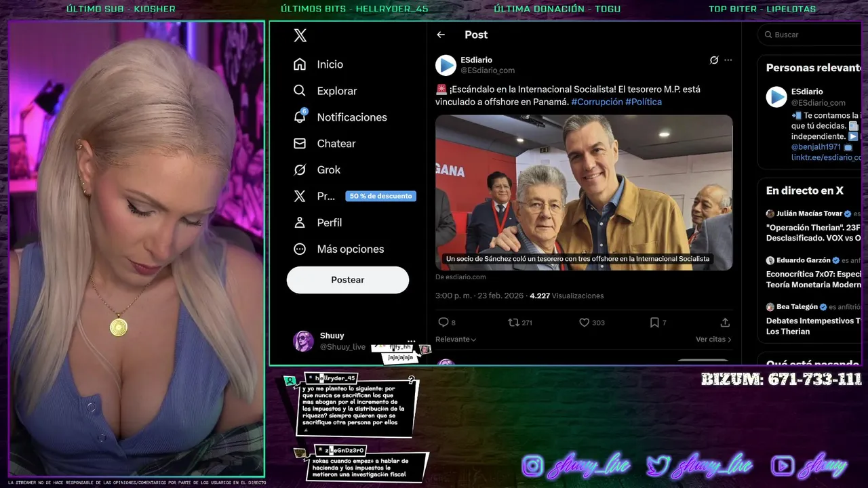Click the Postear button
Viewport: 868px width, 488px height.
(348, 280)
